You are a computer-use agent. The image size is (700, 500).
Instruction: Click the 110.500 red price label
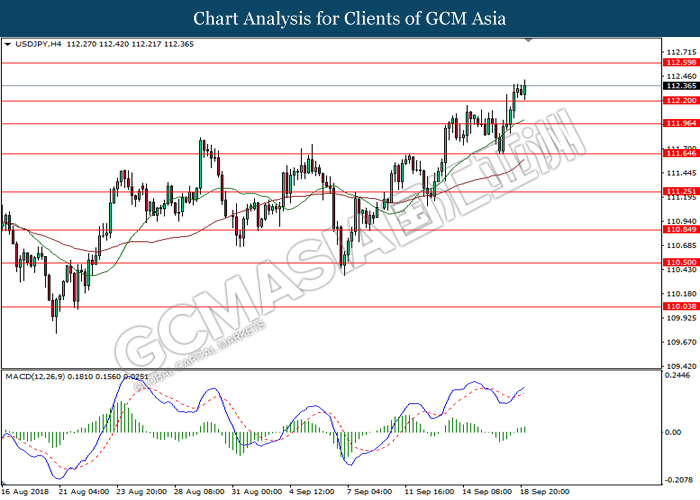tap(681, 262)
